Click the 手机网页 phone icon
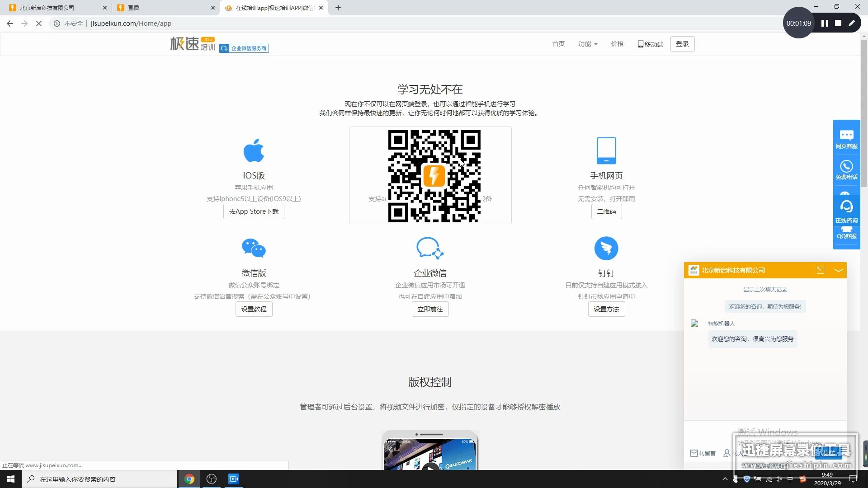This screenshot has width=868, height=488. (606, 150)
